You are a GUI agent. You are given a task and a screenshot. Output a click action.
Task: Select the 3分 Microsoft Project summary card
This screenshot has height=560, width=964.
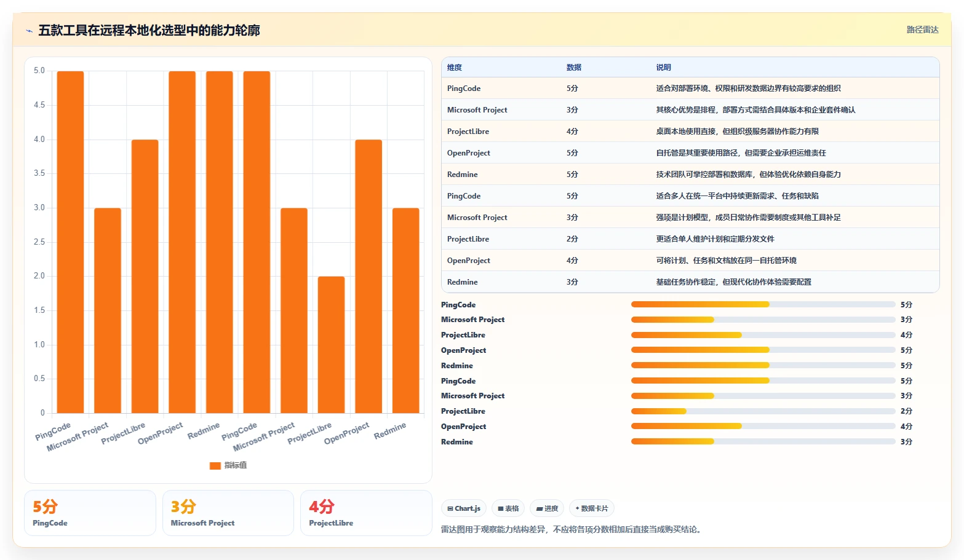coord(228,513)
